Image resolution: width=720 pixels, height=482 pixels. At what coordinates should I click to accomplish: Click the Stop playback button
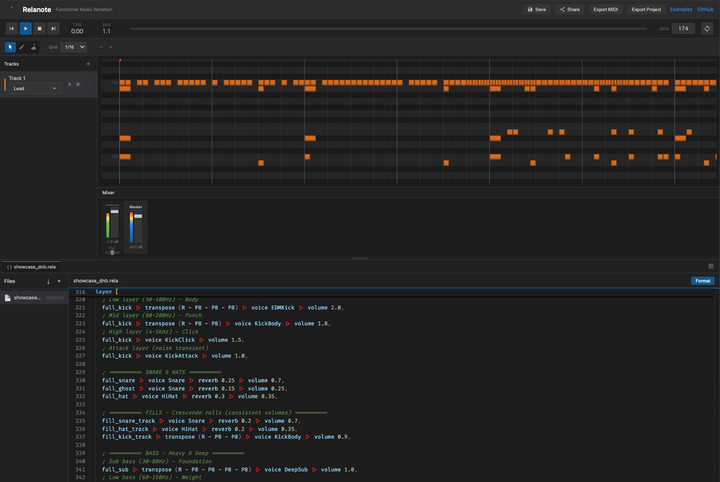click(x=40, y=29)
